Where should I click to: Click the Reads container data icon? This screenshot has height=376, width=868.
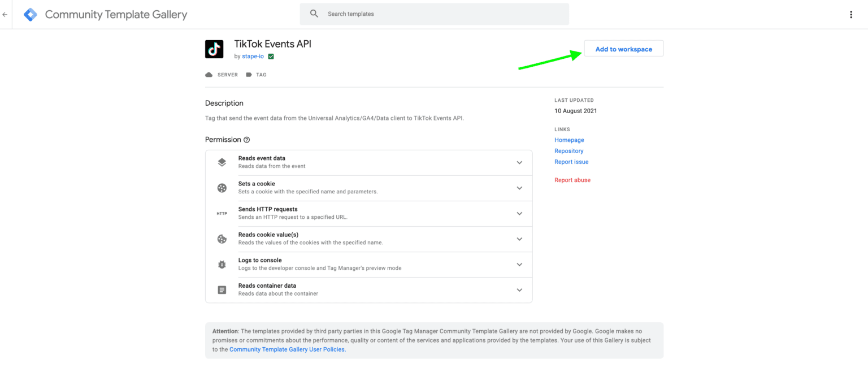(222, 290)
